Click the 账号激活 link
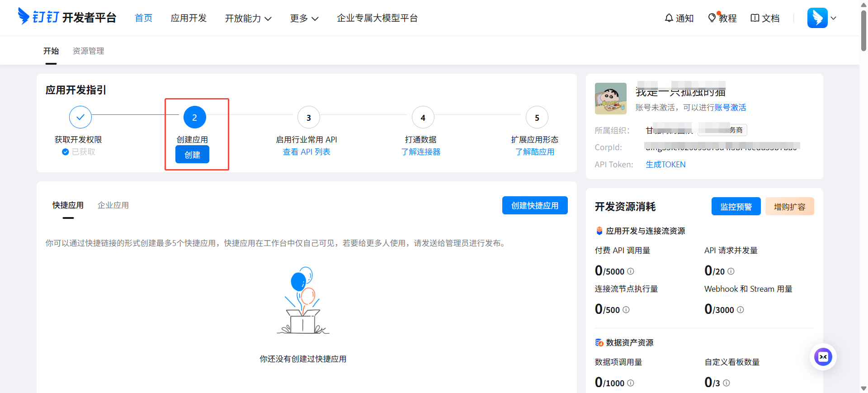868x393 pixels. pyautogui.click(x=730, y=108)
